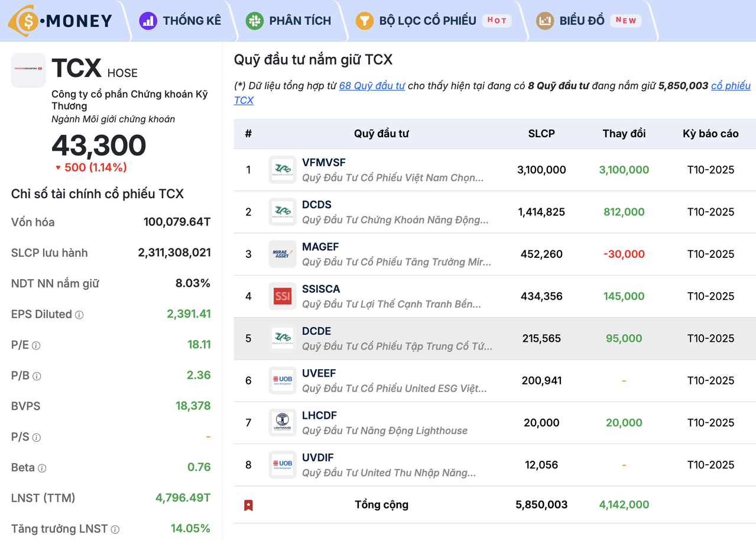Click the Kỳ báo cáo column header
This screenshot has height=540, width=756.
click(710, 134)
